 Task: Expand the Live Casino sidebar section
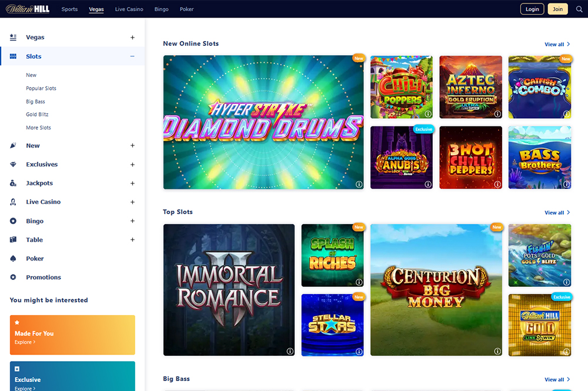click(x=132, y=202)
